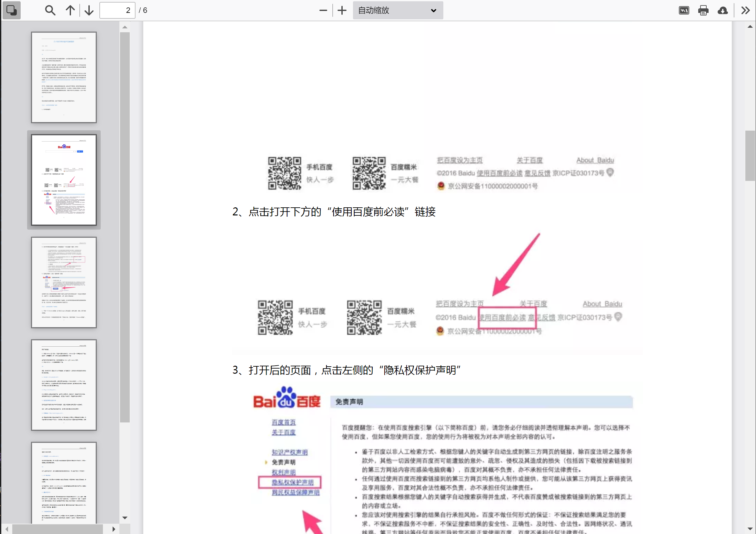This screenshot has width=756, height=534.
Task: Toggle the sidebar panel button
Action: 12,10
